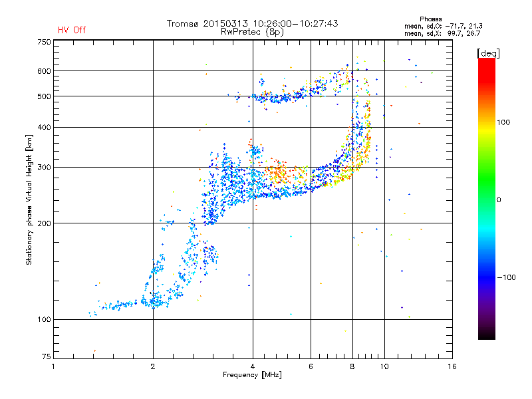Click x-axis tick label '2'
The width and height of the screenshot is (532, 399).
click(x=153, y=366)
